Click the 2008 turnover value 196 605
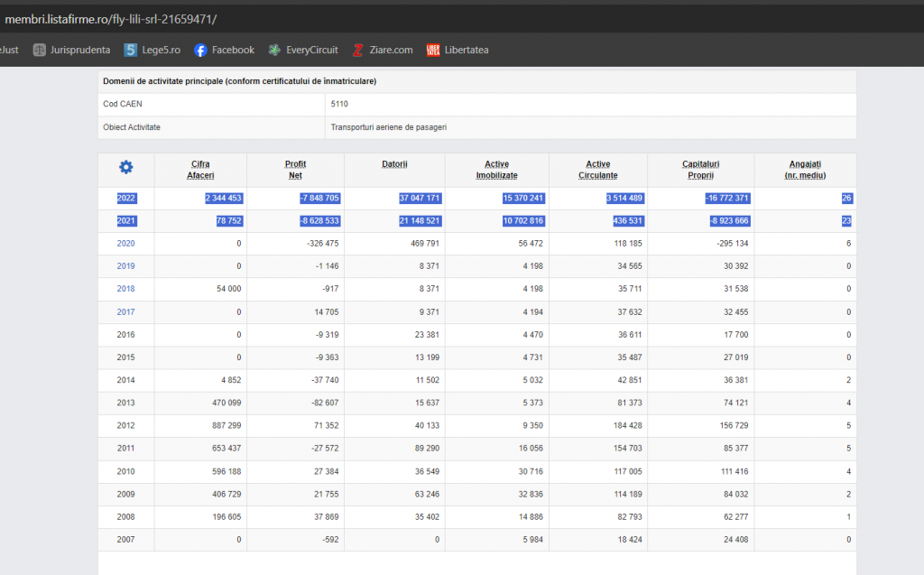The width and height of the screenshot is (924, 575). (x=226, y=516)
